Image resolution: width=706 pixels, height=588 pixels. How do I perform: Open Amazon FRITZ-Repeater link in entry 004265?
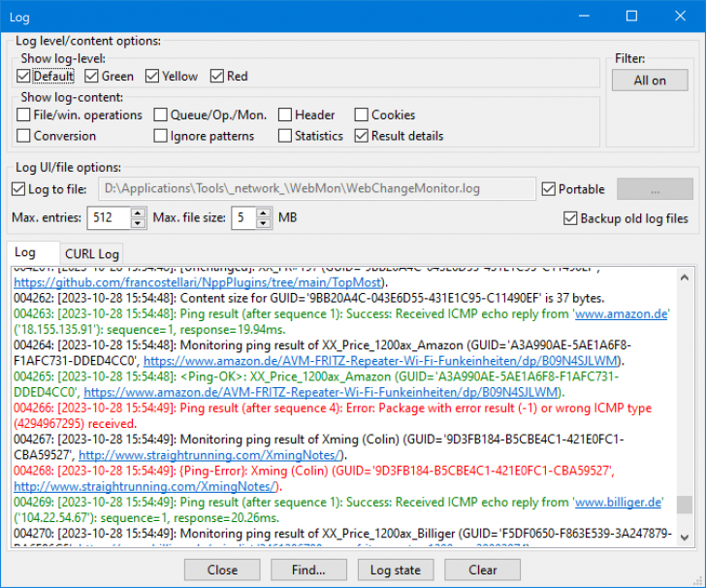[321, 392]
